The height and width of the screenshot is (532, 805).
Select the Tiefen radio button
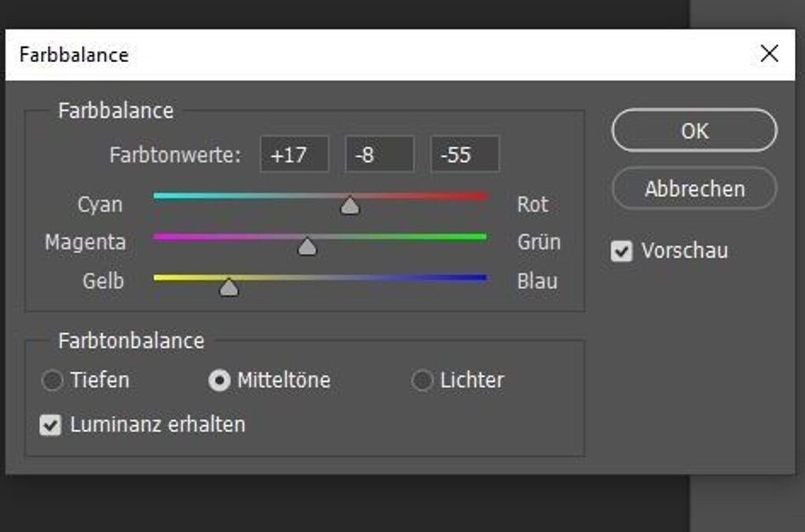coord(52,381)
